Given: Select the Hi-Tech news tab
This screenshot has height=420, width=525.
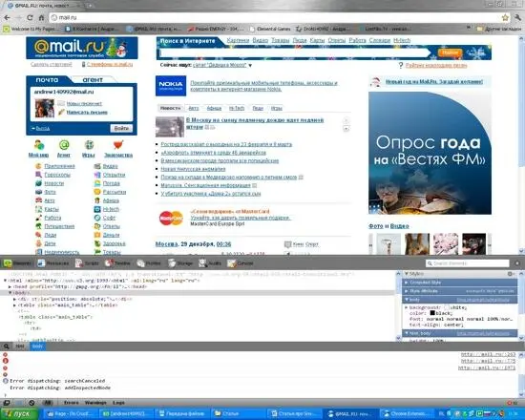Looking at the screenshot, I should click(x=237, y=108).
